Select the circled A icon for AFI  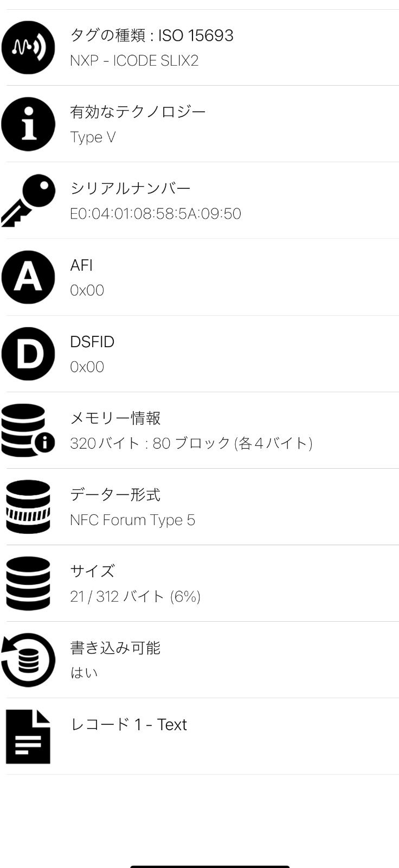click(x=28, y=277)
